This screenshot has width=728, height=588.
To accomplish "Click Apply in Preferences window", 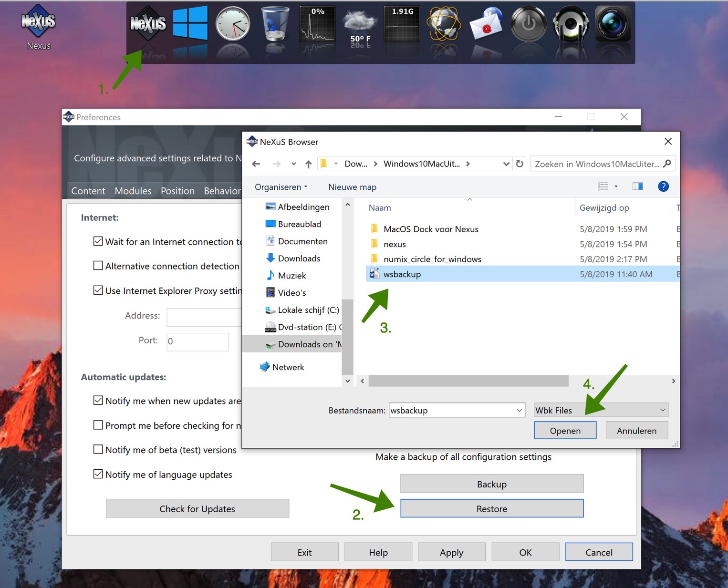I will pyautogui.click(x=451, y=552).
